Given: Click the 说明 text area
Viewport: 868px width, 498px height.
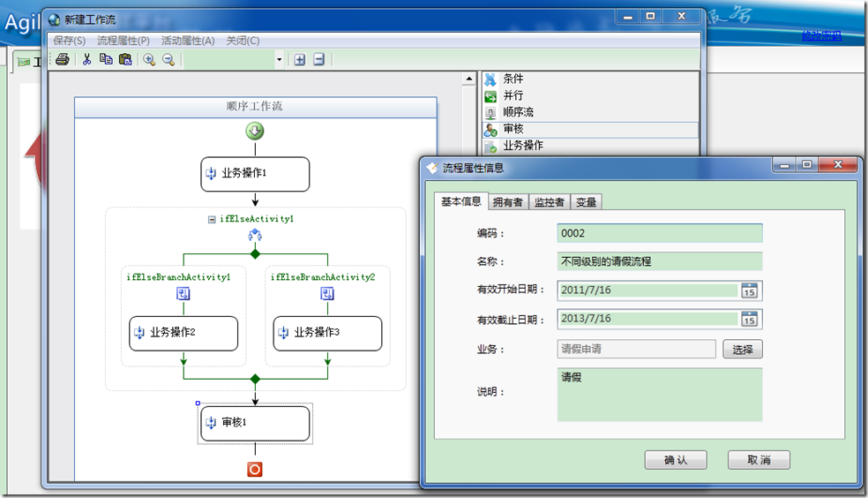Looking at the screenshot, I should click(659, 395).
